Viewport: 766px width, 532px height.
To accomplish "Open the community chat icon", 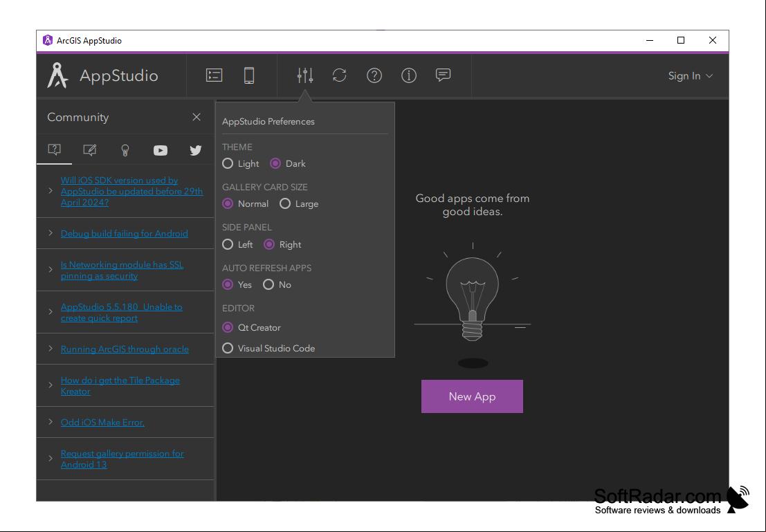I will [x=443, y=75].
